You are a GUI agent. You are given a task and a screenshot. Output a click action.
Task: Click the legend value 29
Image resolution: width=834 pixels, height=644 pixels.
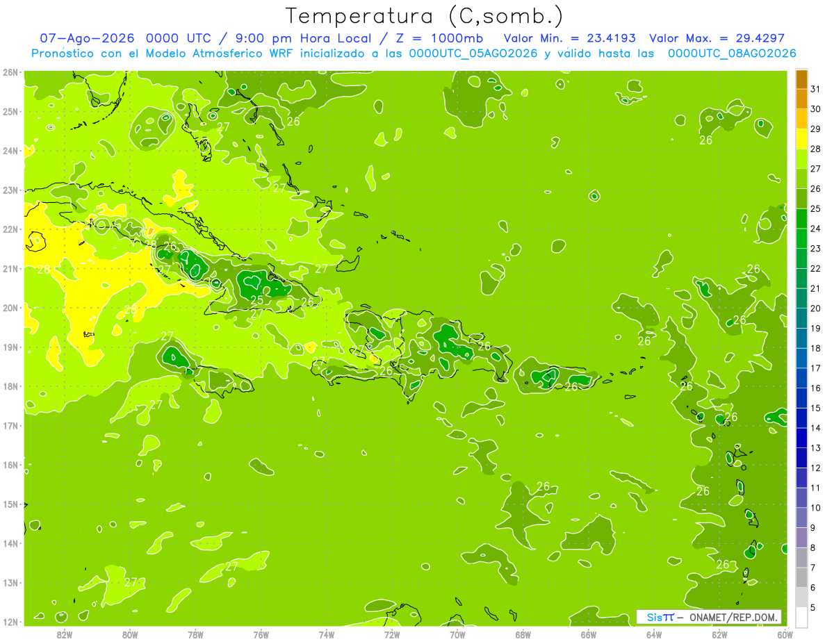815,129
